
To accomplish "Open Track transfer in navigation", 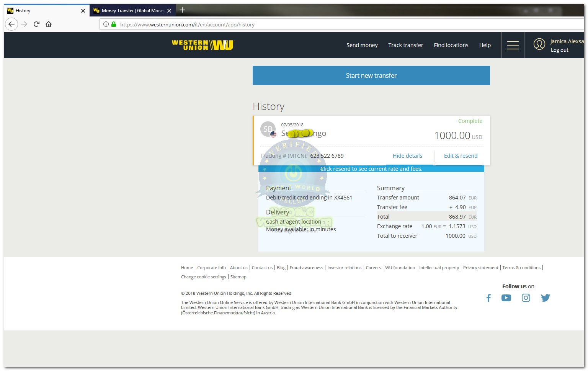I will pos(406,45).
